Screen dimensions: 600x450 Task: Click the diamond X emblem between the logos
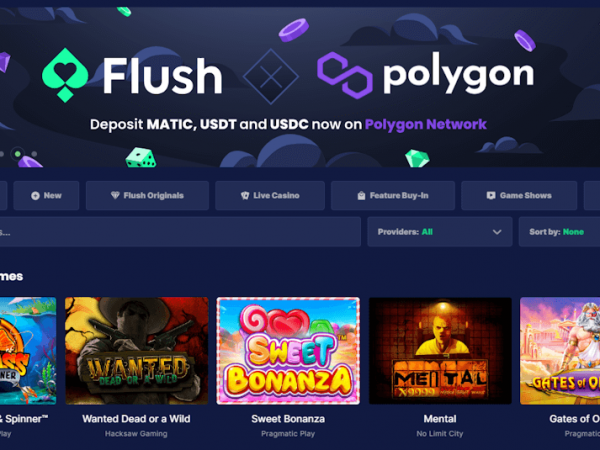pyautogui.click(x=271, y=77)
